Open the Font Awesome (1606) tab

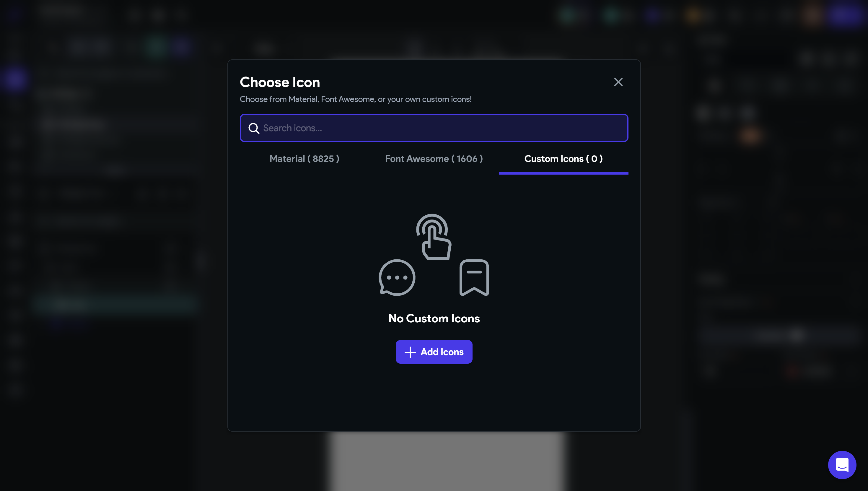434,159
